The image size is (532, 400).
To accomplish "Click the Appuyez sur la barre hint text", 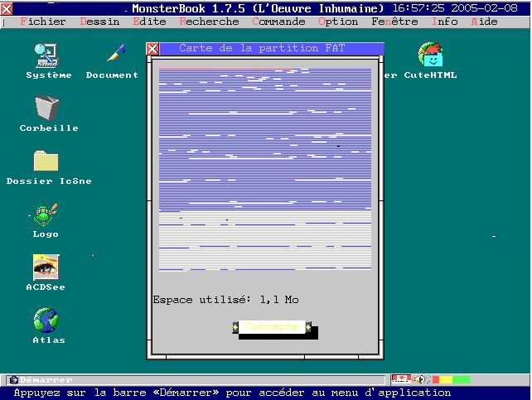I will click(x=232, y=393).
